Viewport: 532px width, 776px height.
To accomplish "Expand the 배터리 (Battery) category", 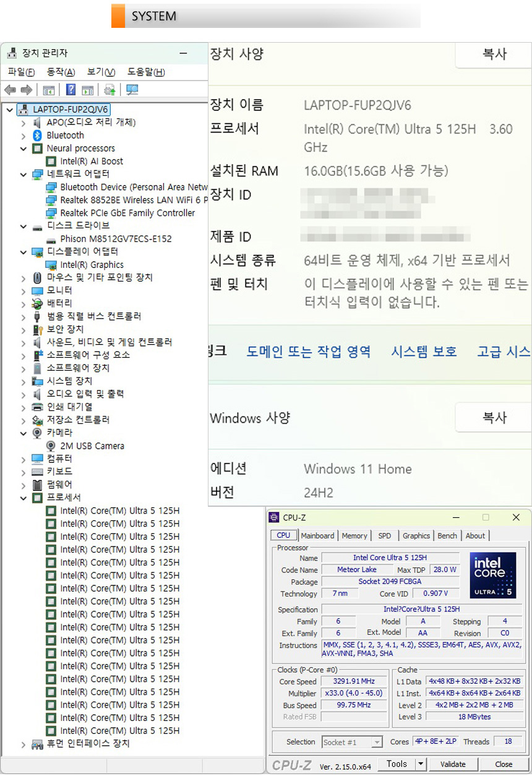I will pos(24,304).
